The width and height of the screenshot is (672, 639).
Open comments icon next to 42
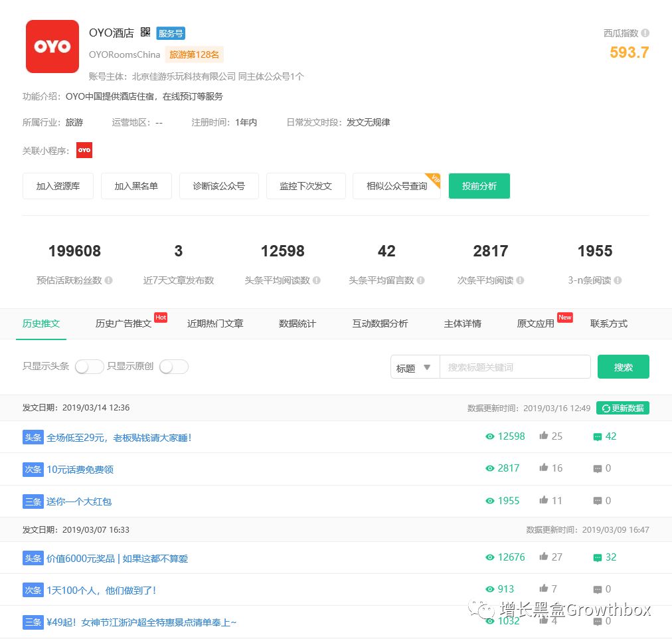click(x=597, y=436)
